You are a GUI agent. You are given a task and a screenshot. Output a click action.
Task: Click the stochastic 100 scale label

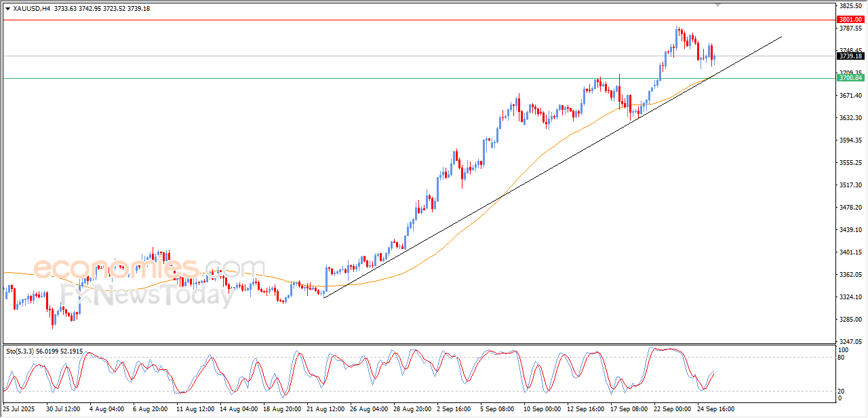tap(844, 349)
